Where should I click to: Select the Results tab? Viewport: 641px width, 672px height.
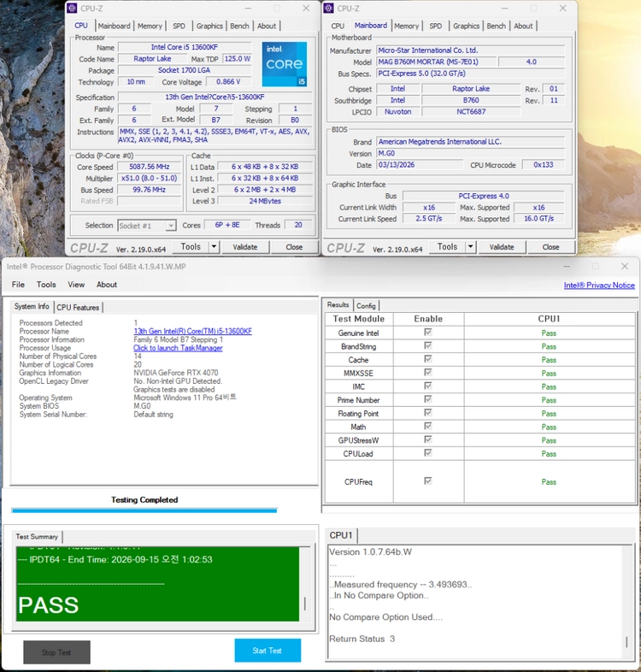click(338, 304)
